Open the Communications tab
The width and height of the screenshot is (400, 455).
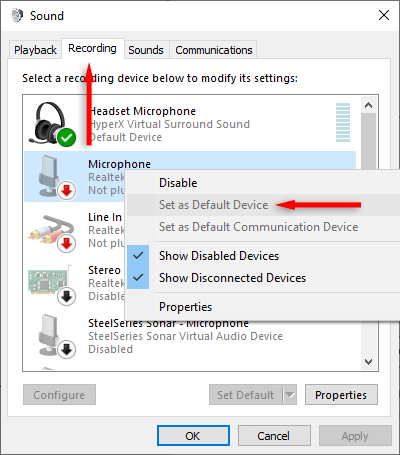coord(214,50)
